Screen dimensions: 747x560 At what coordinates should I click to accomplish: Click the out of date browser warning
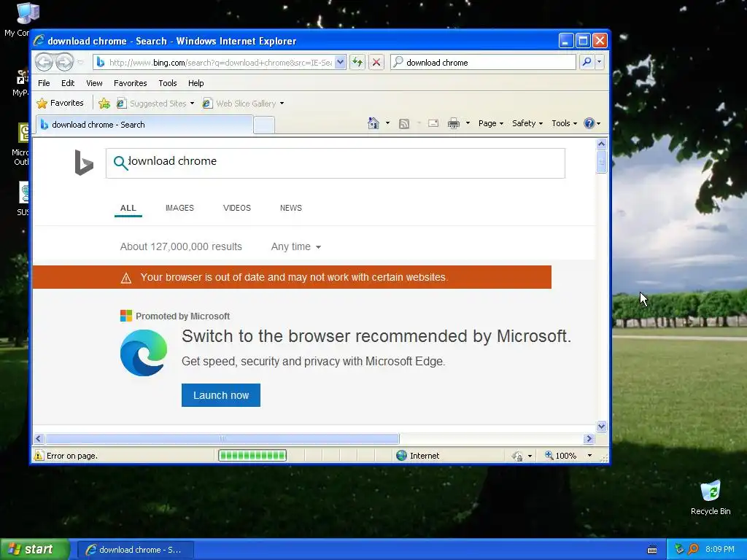point(292,277)
